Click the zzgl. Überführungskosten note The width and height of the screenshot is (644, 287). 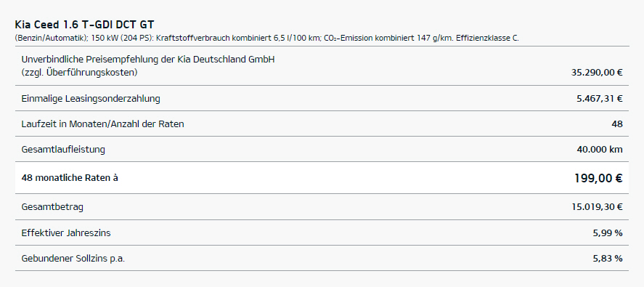79,73
